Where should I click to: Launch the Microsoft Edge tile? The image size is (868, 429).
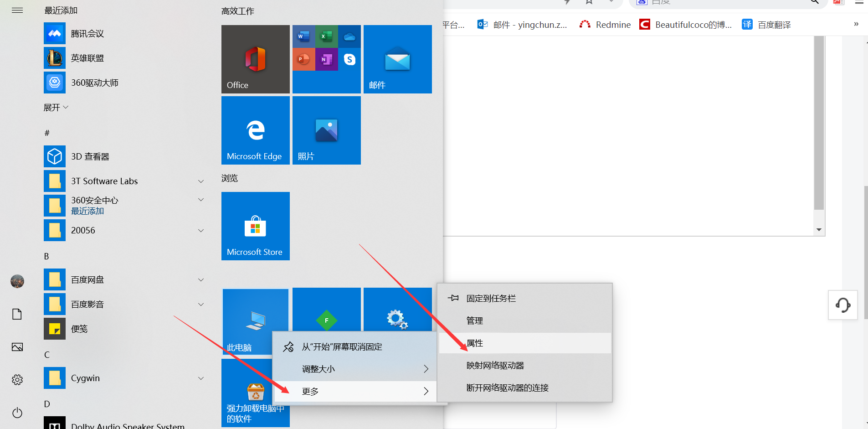(256, 130)
